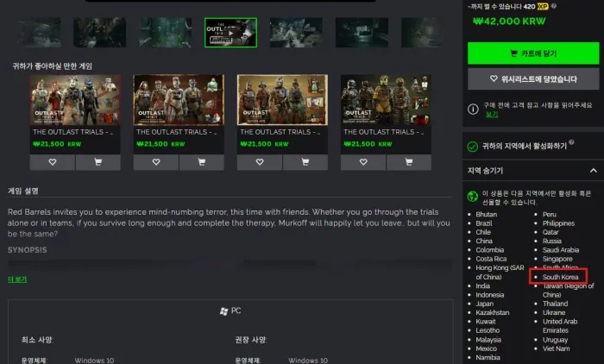Image resolution: width=604 pixels, height=364 pixels.
Task: Click Philippines in the region list
Action: [x=558, y=223]
